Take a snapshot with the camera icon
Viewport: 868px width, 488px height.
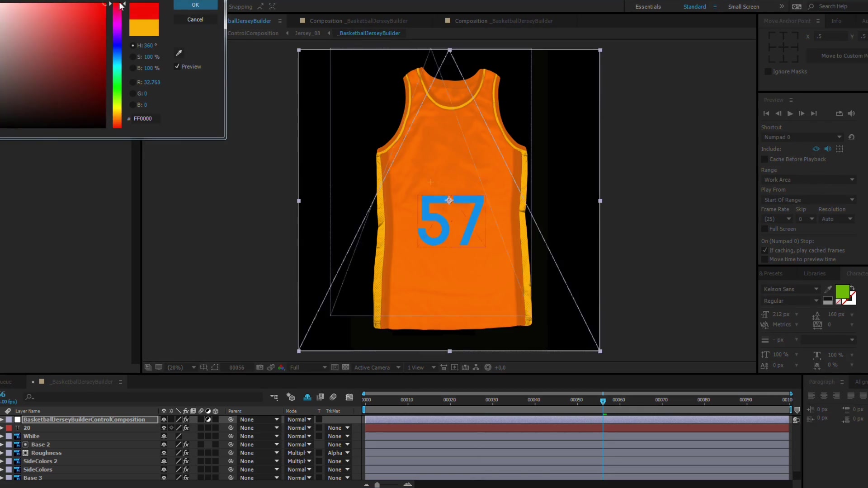pos(260,367)
